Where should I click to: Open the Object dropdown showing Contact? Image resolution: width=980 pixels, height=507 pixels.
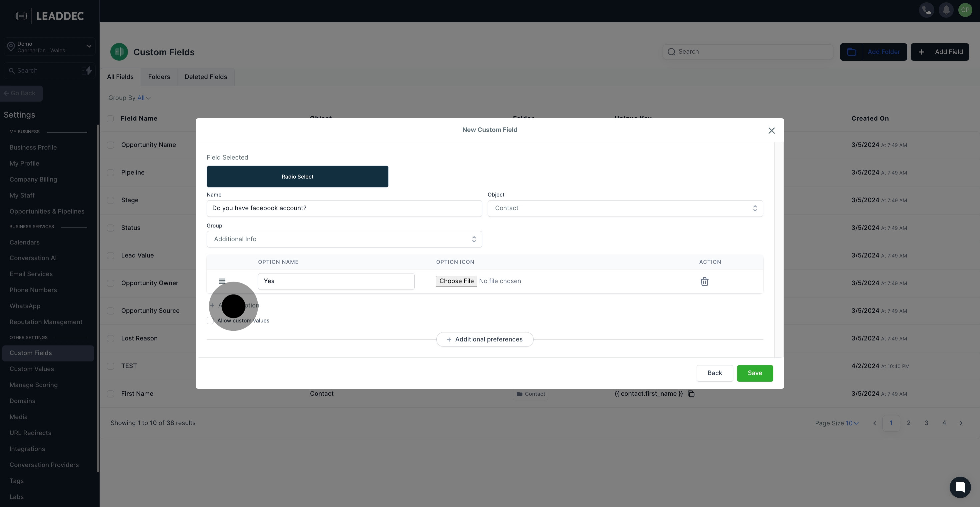coord(625,208)
